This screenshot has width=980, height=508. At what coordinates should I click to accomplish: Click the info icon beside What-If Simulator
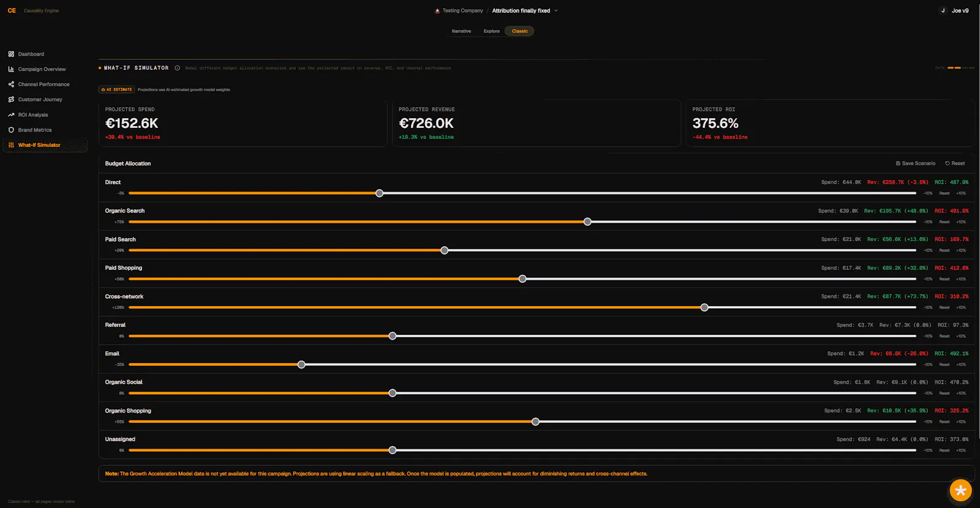(x=177, y=68)
